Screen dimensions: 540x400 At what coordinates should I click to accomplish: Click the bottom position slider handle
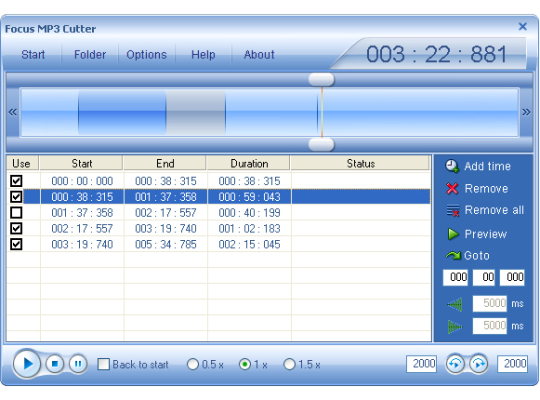(321, 145)
